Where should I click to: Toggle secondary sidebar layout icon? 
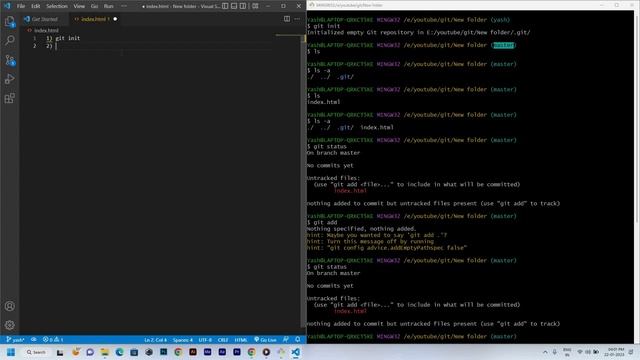click(243, 6)
